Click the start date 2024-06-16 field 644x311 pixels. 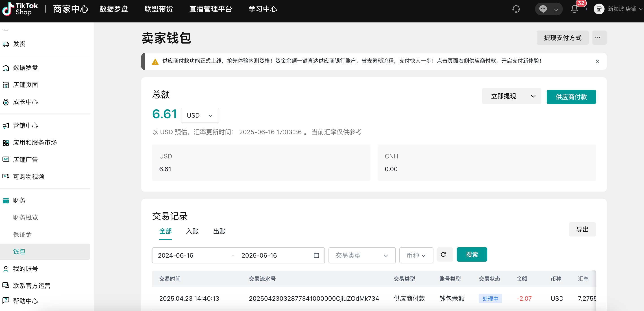(176, 255)
